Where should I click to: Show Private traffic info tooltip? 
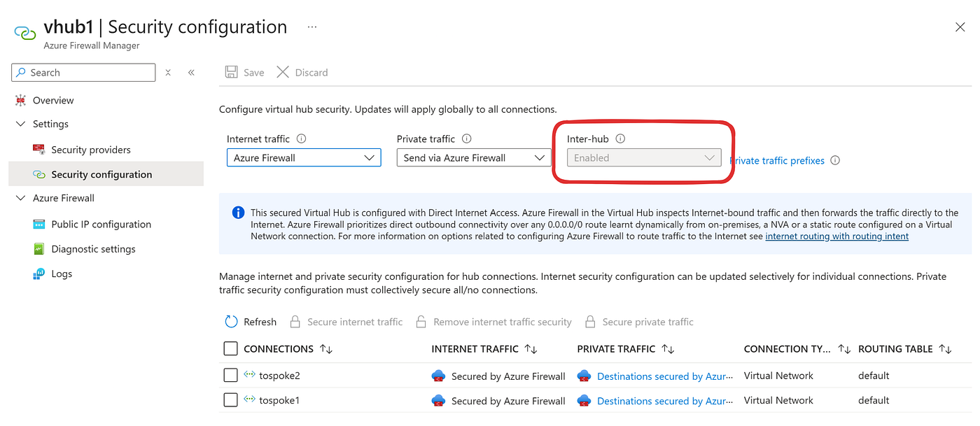467,139
